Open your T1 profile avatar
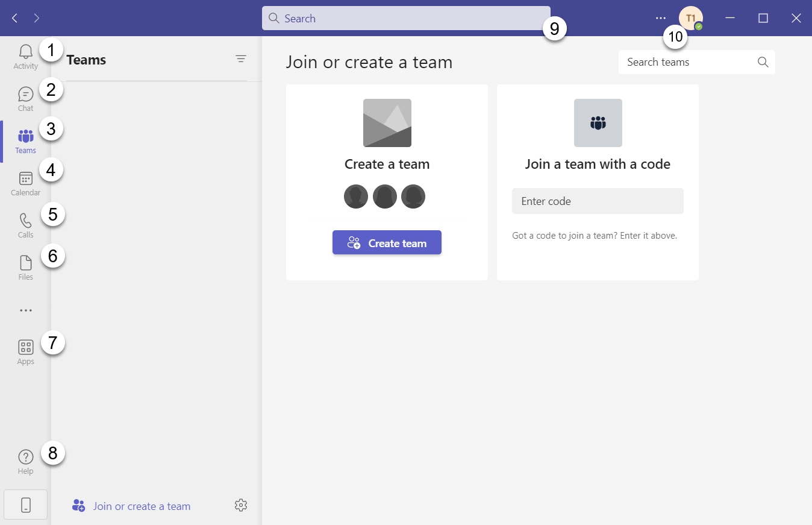 (690, 18)
